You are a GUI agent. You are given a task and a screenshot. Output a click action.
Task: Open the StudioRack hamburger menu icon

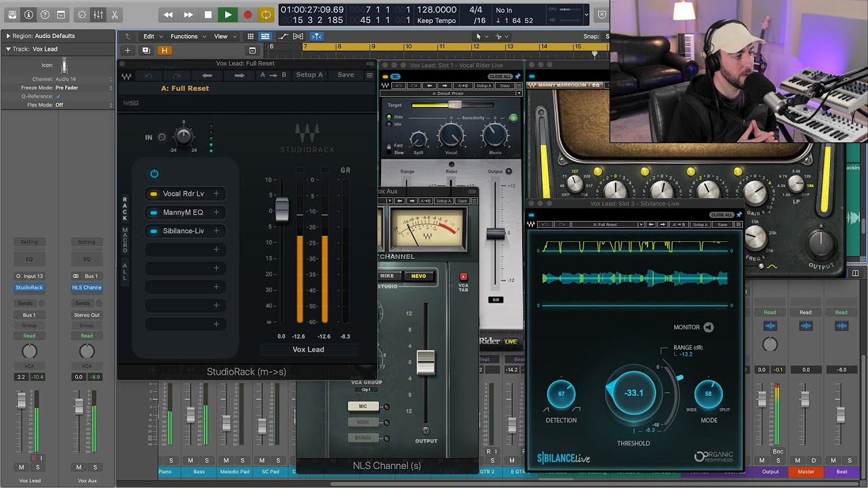[x=369, y=75]
